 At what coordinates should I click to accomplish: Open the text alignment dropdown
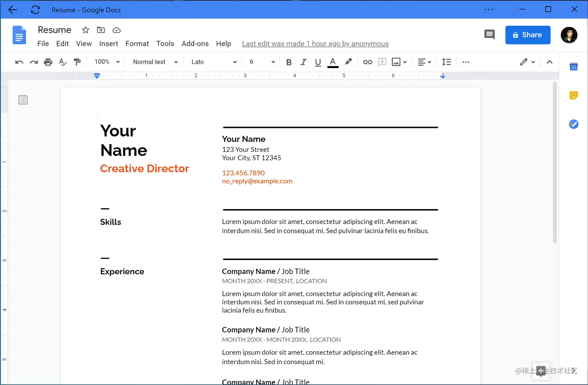pos(424,62)
